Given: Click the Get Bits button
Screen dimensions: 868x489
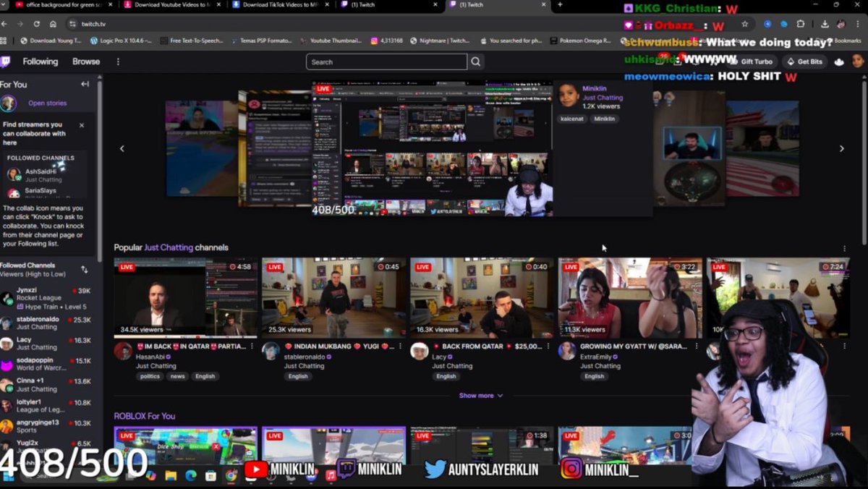Looking at the screenshot, I should pyautogui.click(x=805, y=61).
